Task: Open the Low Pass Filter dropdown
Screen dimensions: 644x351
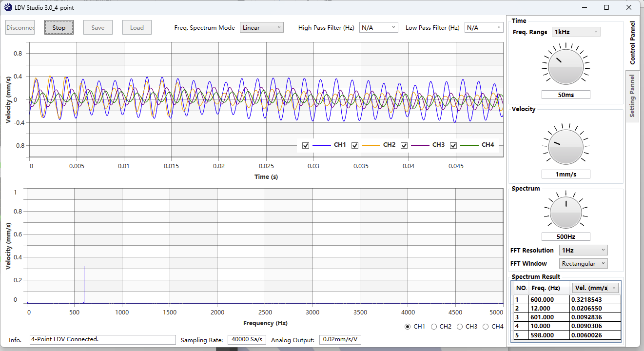Action: (484, 28)
